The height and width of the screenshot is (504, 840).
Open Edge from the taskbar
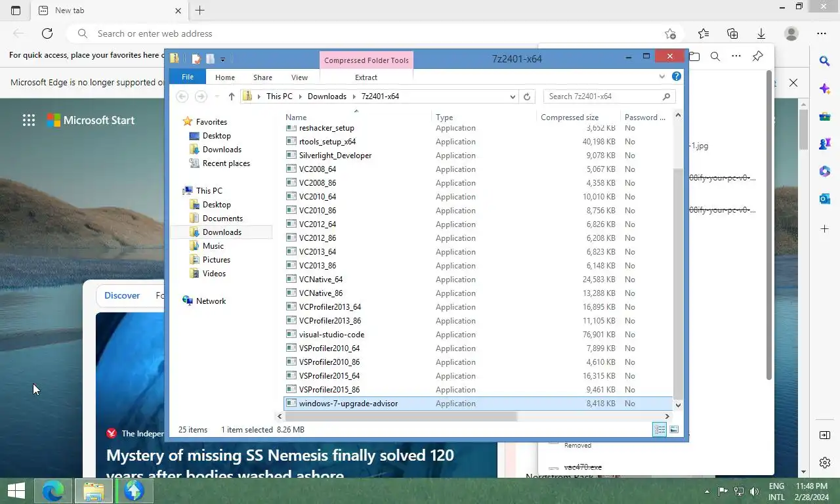[52, 491]
